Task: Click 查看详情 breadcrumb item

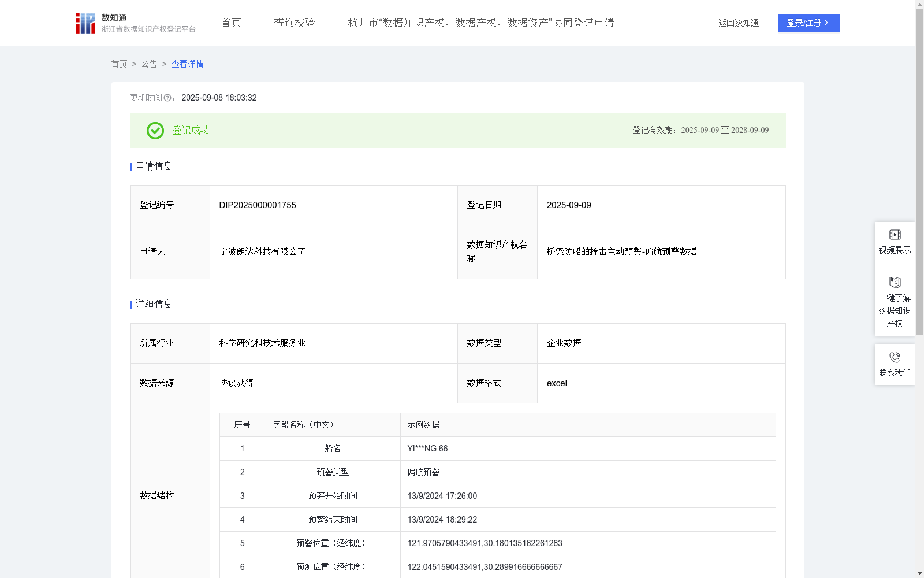Action: (187, 64)
